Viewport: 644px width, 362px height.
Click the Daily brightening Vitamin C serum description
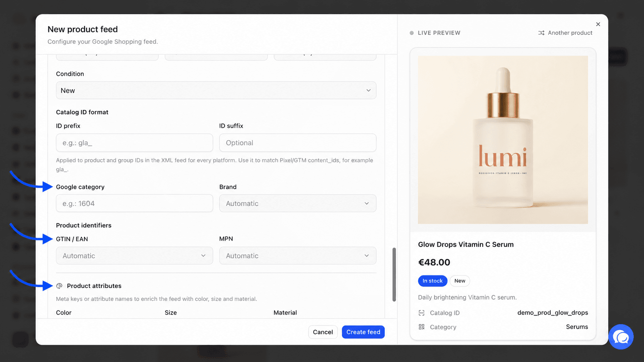point(467,297)
